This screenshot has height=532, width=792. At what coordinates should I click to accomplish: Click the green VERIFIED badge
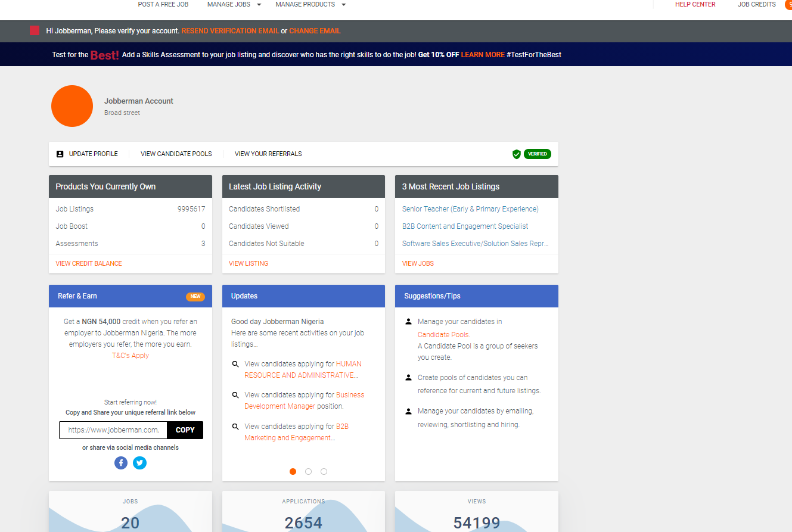(538, 154)
